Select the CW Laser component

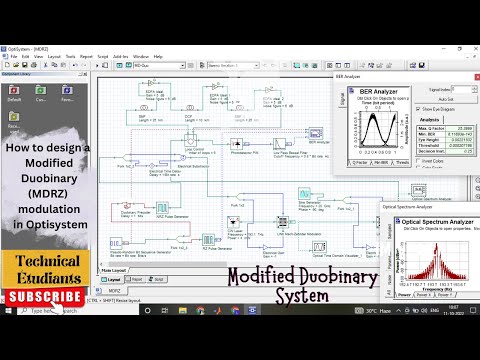233,222
